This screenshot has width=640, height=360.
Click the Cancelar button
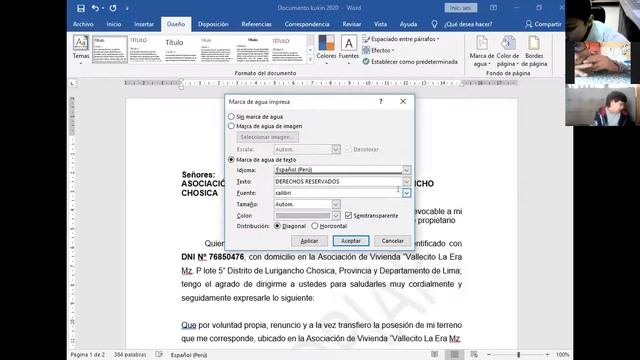point(392,241)
